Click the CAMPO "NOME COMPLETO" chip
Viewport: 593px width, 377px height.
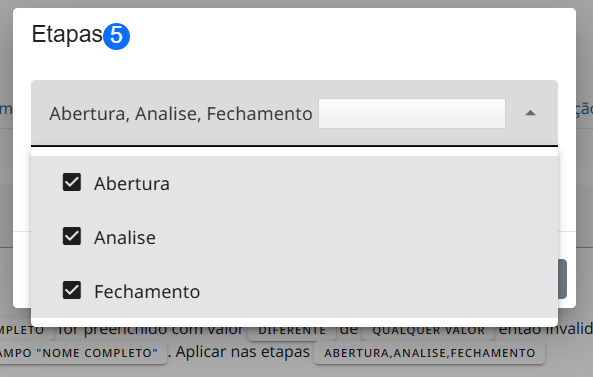pyautogui.click(x=83, y=353)
